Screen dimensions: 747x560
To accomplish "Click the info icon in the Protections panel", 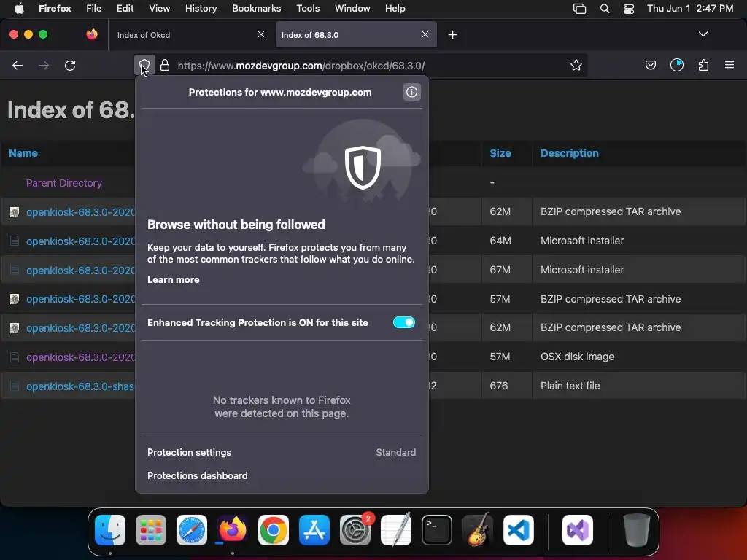I will click(411, 92).
